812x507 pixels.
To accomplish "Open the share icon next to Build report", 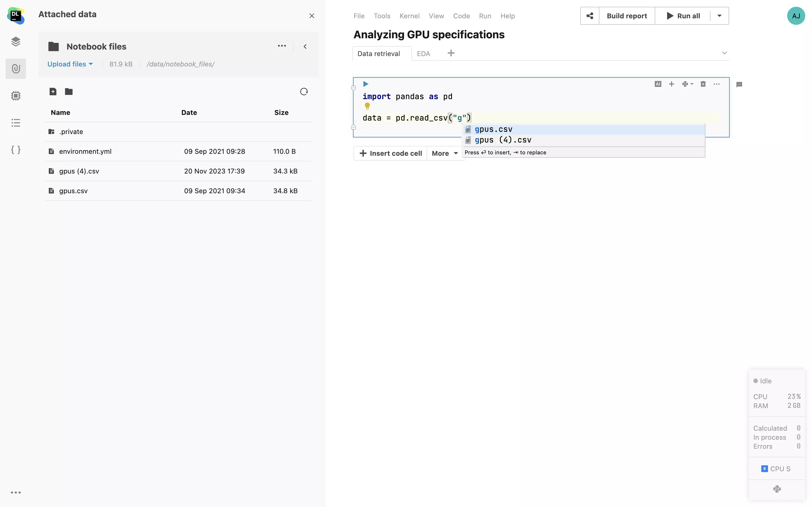I will [x=590, y=16].
